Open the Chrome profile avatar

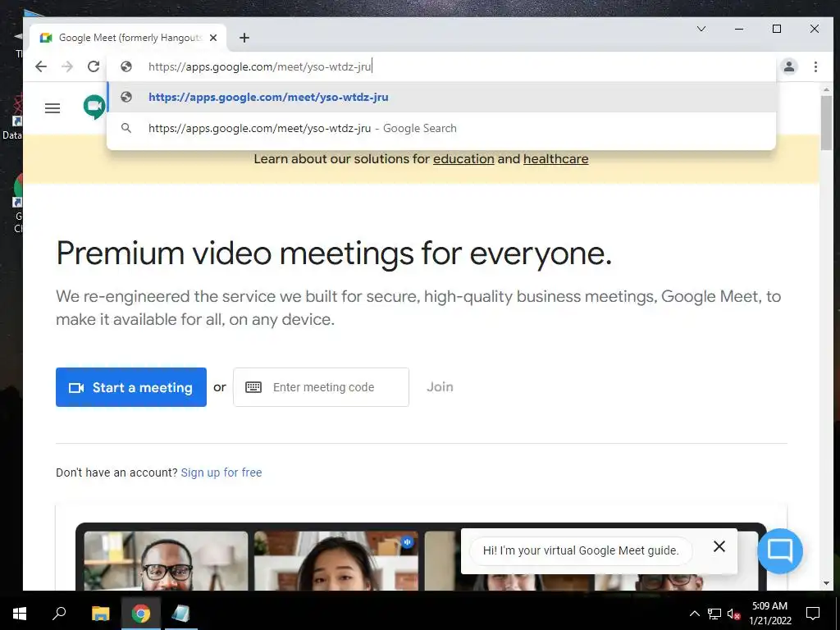tap(789, 66)
